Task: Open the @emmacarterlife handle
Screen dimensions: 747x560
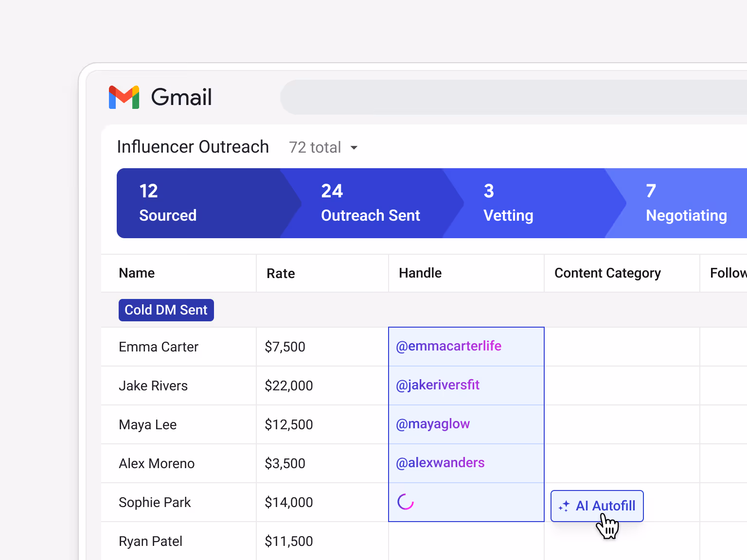Action: click(x=448, y=346)
